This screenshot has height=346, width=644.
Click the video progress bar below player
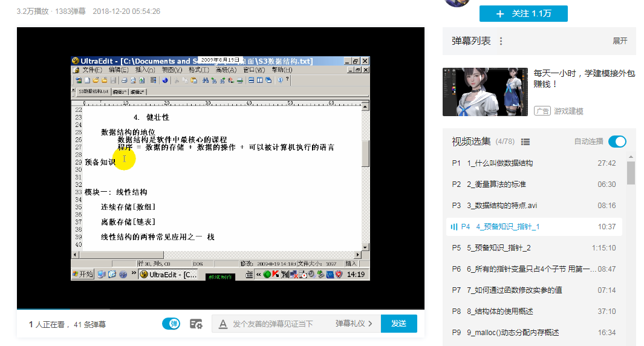click(221, 308)
